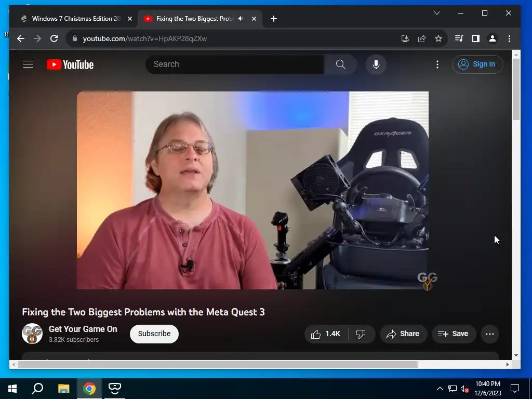Click the 3.82K subscribers text
Image resolution: width=532 pixels, height=399 pixels.
(x=74, y=340)
